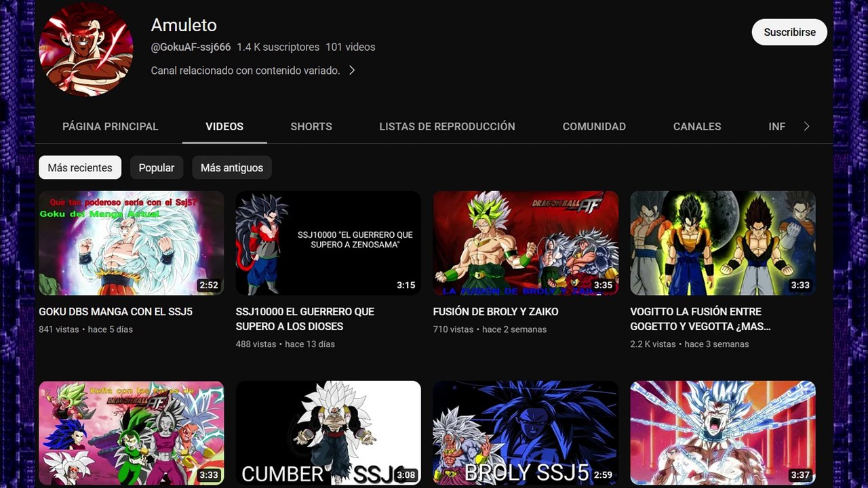The width and height of the screenshot is (868, 488).
Task: Open the SSJ10000 guerrero video thumbnail
Action: click(x=328, y=243)
